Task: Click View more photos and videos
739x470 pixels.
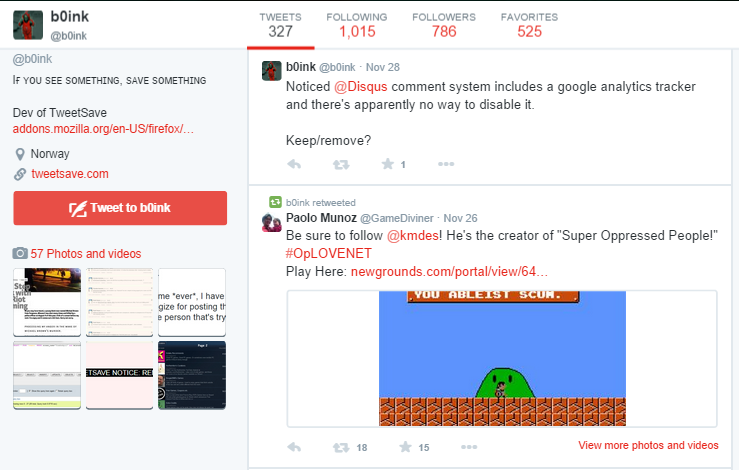Action: [x=648, y=445]
